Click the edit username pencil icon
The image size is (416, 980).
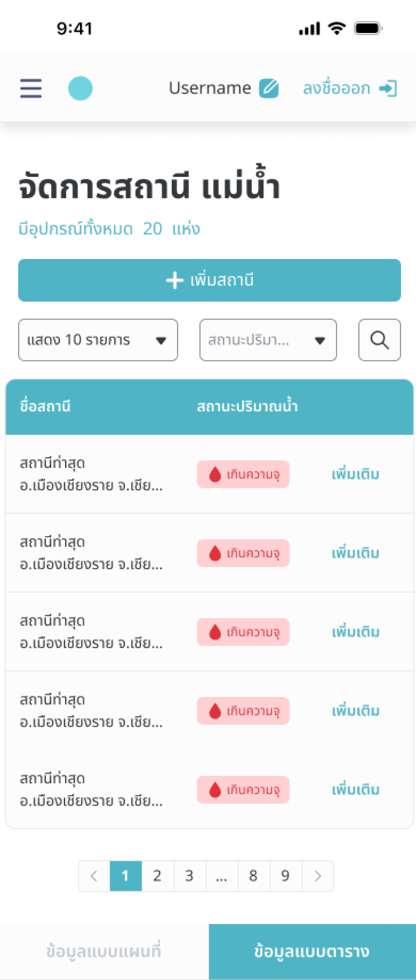(x=269, y=88)
